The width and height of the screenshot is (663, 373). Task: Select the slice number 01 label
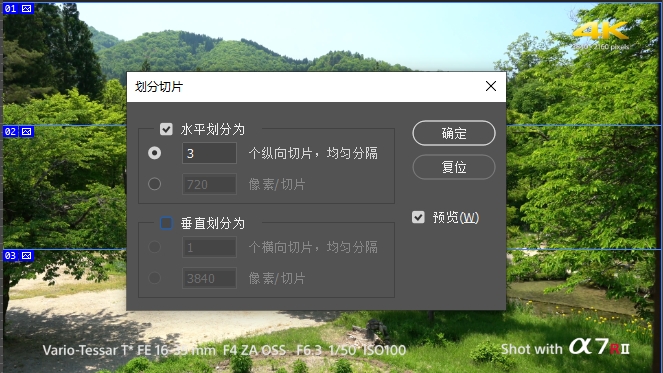[x=11, y=8]
